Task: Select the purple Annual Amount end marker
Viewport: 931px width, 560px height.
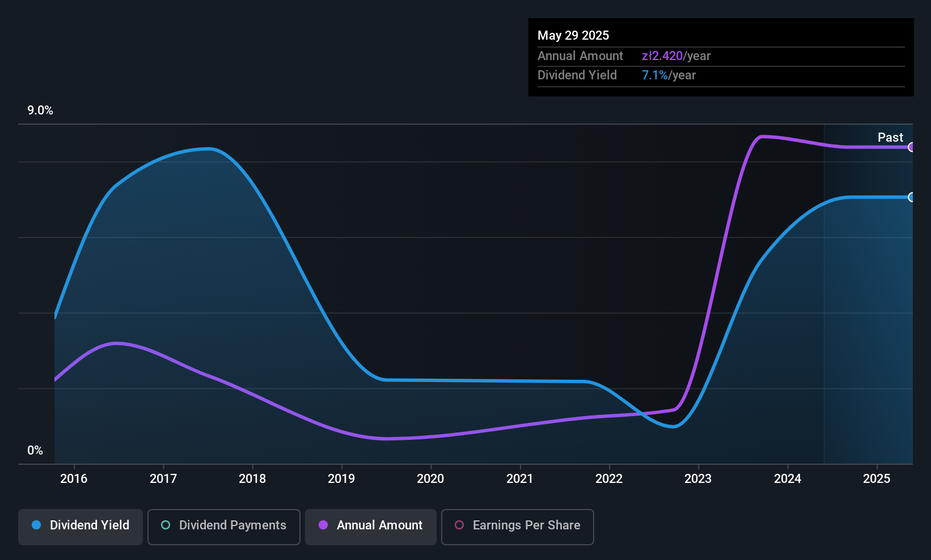Action: point(912,147)
